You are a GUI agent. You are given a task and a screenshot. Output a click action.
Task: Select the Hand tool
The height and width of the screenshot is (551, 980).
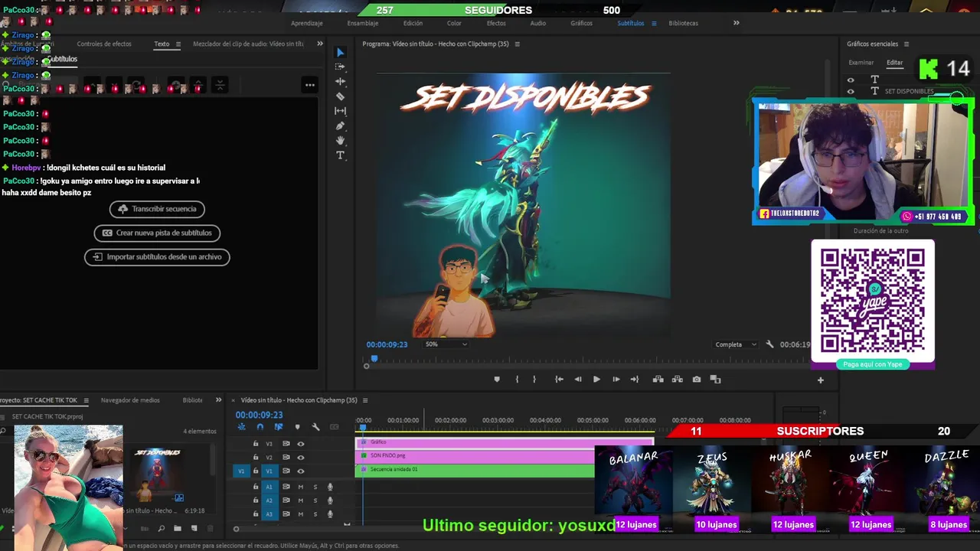coord(341,141)
